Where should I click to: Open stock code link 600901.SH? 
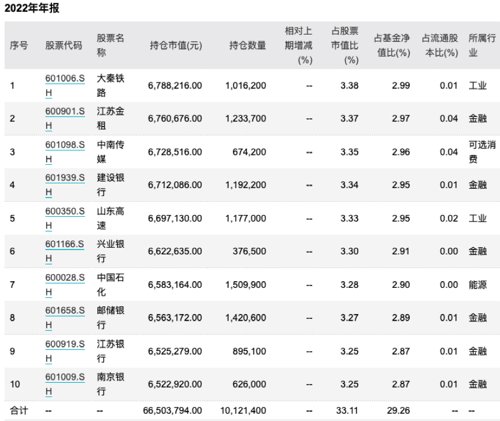point(65,118)
